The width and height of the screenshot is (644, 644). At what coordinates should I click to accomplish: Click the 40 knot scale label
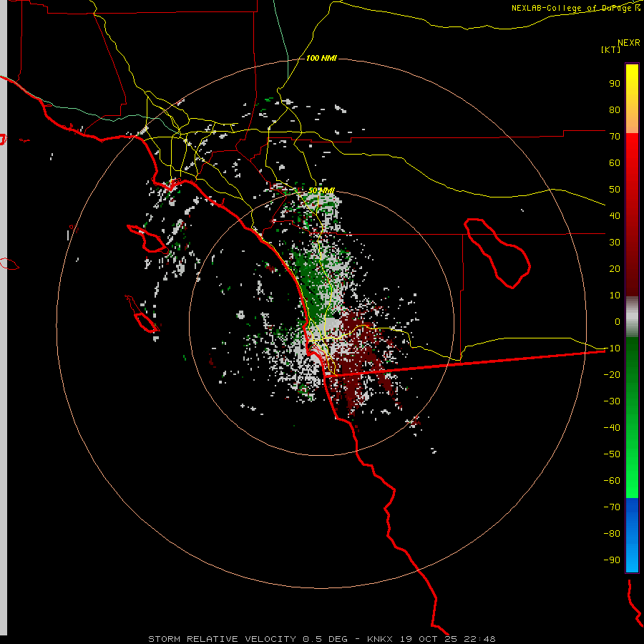(x=615, y=216)
